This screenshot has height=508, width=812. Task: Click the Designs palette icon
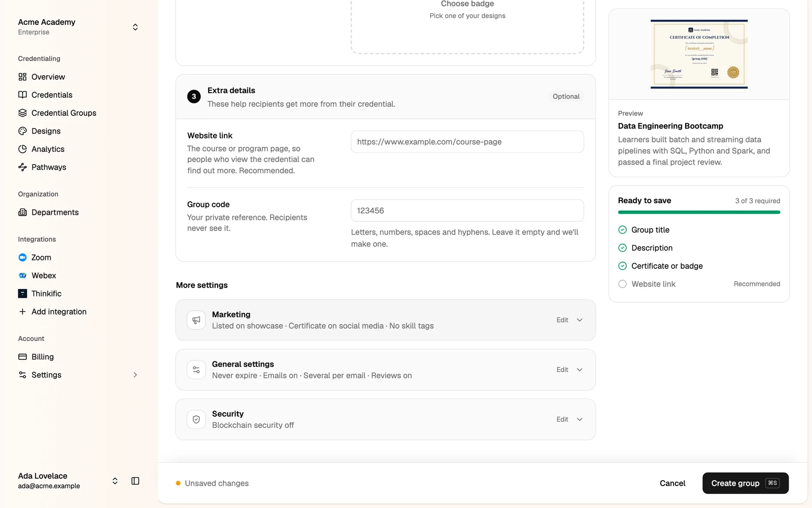click(x=22, y=131)
